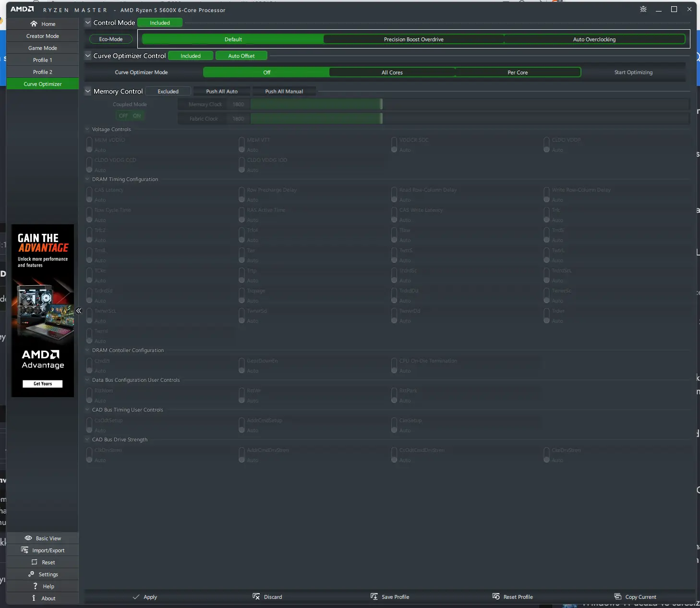700x608 pixels.
Task: Click Start Optimizing
Action: (633, 73)
